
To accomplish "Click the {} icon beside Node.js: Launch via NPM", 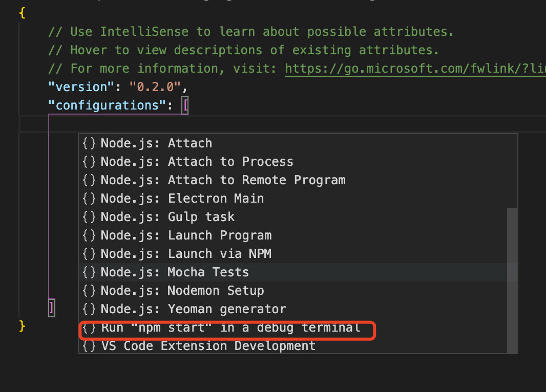I will tap(88, 253).
